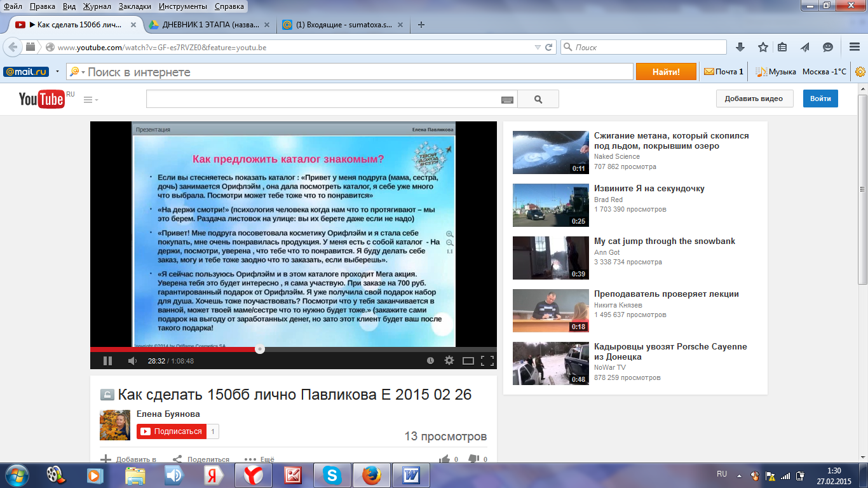Click Firefox 'Поиск' search box
Viewport: 868px width, 488px height.
[x=643, y=47]
